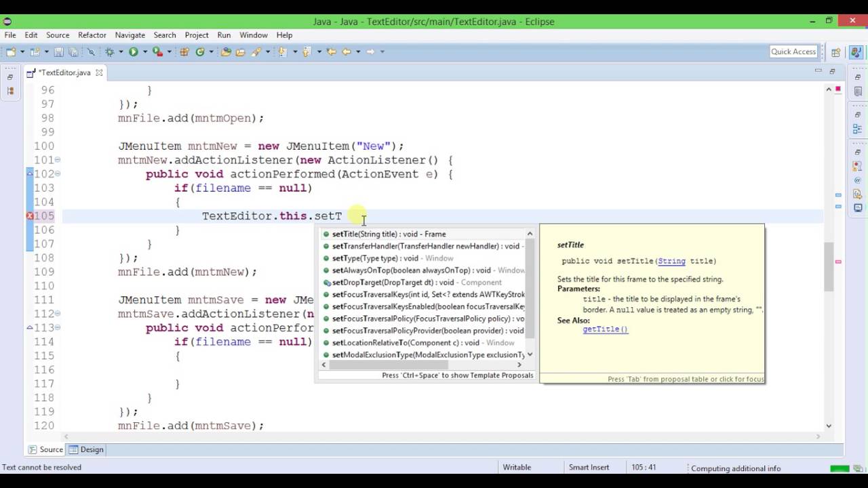Click the Restore icon above Package Explorer
868x488 pixels.
click(10, 77)
